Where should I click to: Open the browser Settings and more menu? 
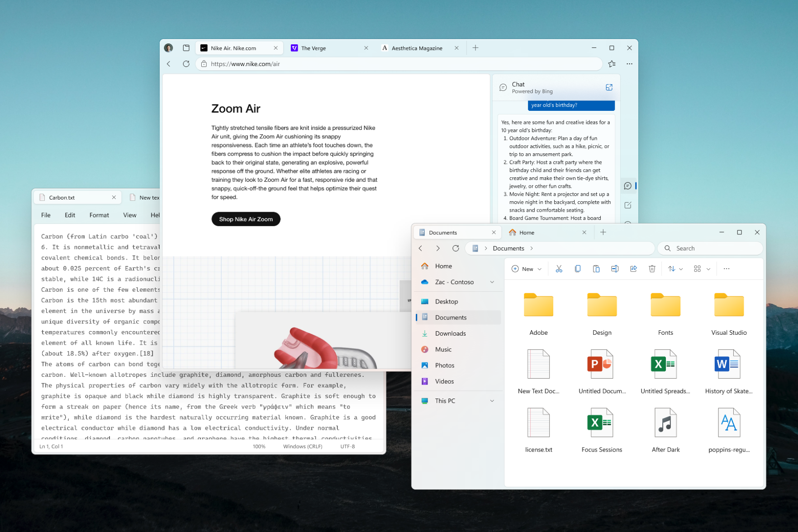629,64
